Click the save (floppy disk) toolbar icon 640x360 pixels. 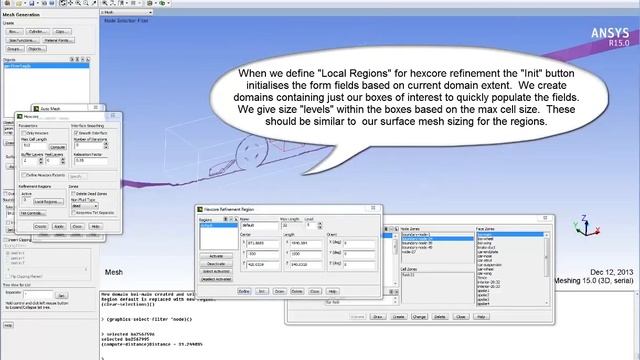31,3
